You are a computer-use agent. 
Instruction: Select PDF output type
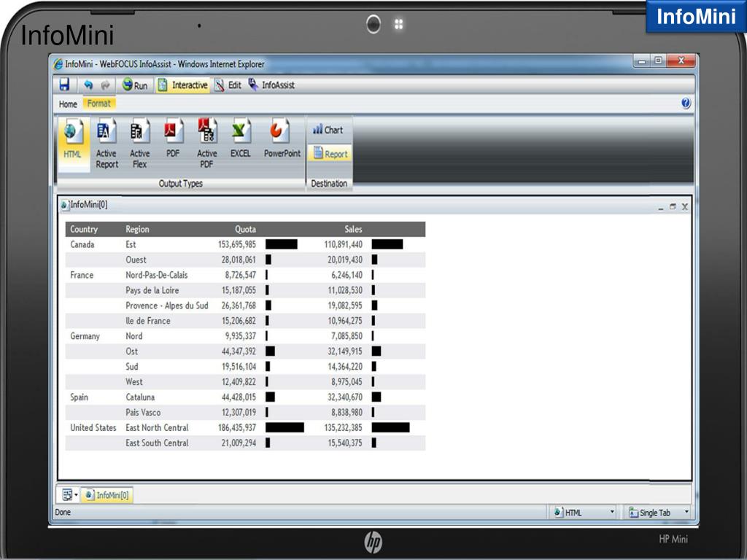click(x=172, y=138)
